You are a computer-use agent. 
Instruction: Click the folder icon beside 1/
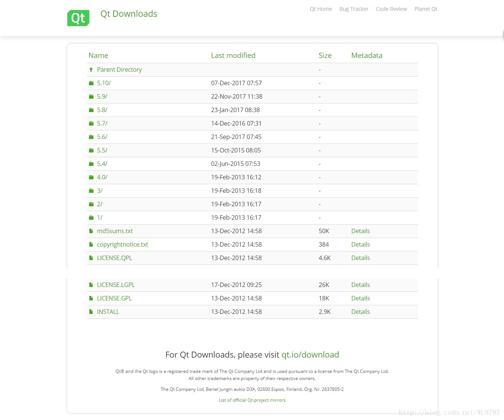pyautogui.click(x=91, y=217)
